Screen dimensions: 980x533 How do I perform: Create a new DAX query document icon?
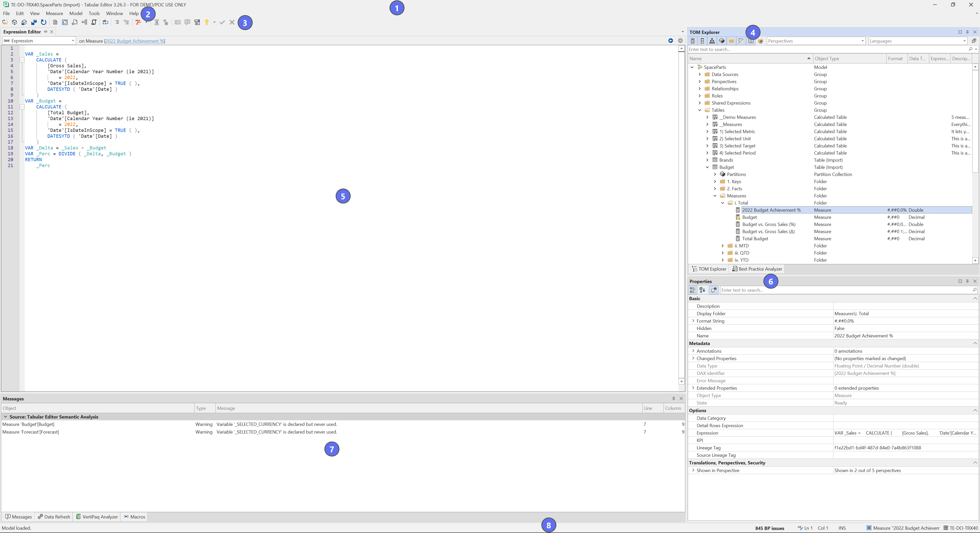click(x=55, y=22)
